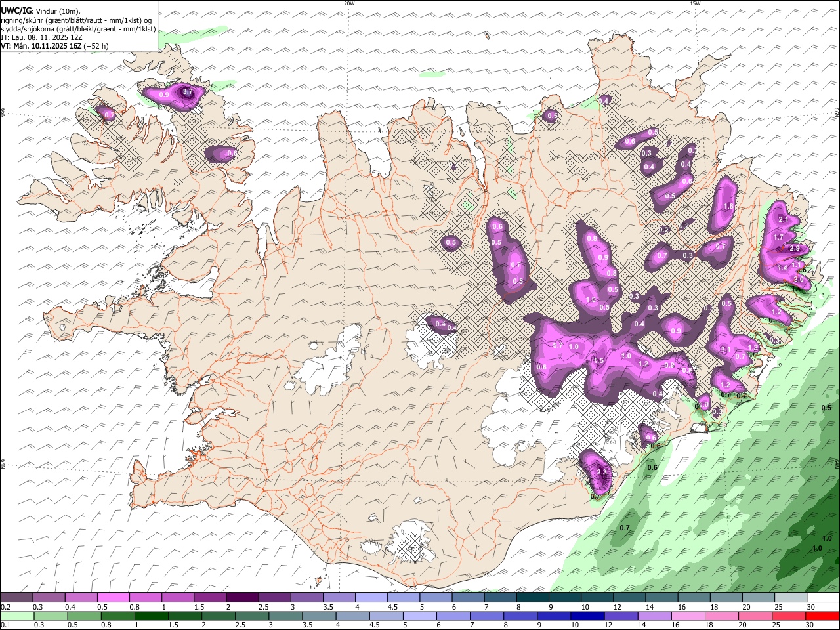
Task: Click the 15W longitude label
Action: (x=695, y=3)
